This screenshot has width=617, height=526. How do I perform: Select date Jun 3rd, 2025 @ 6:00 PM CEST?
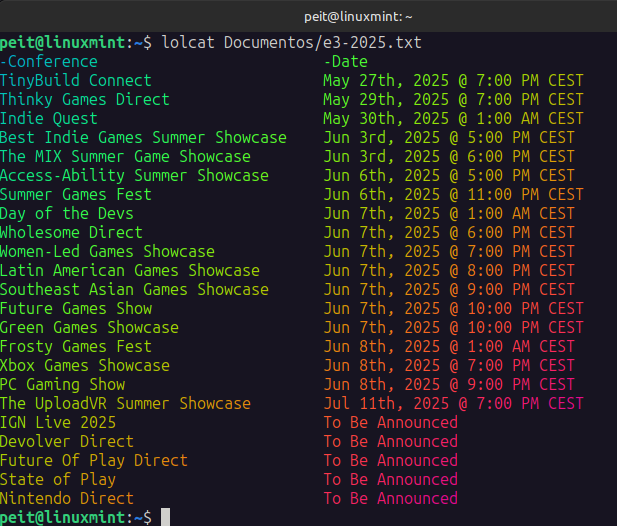tap(449, 157)
